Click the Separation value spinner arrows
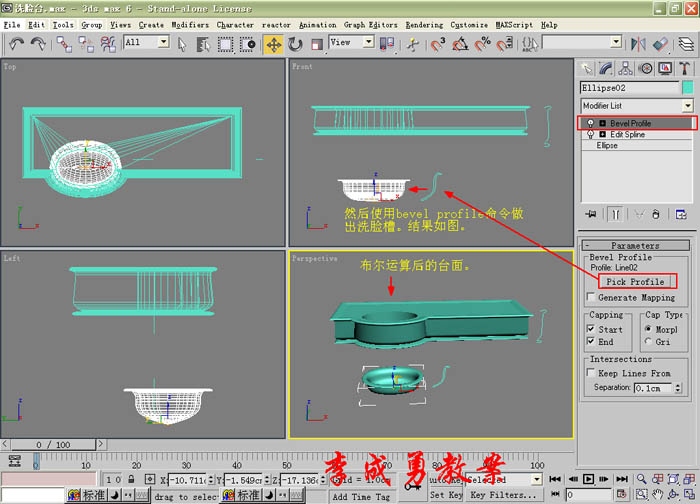The height and width of the screenshot is (504, 700). [x=678, y=388]
